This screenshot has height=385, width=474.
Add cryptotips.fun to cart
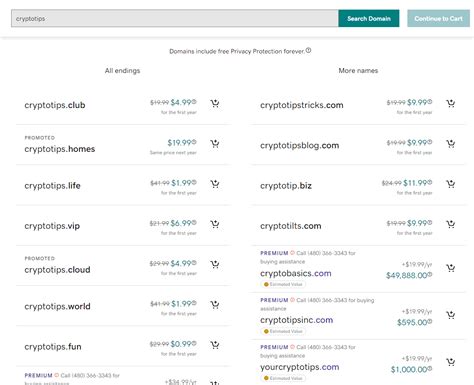[215, 345]
